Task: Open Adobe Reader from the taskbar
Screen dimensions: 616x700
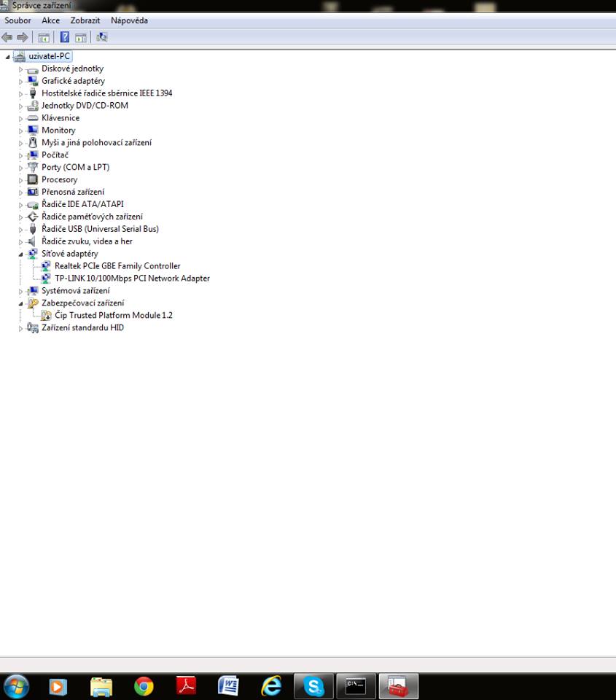Action: coord(186,687)
